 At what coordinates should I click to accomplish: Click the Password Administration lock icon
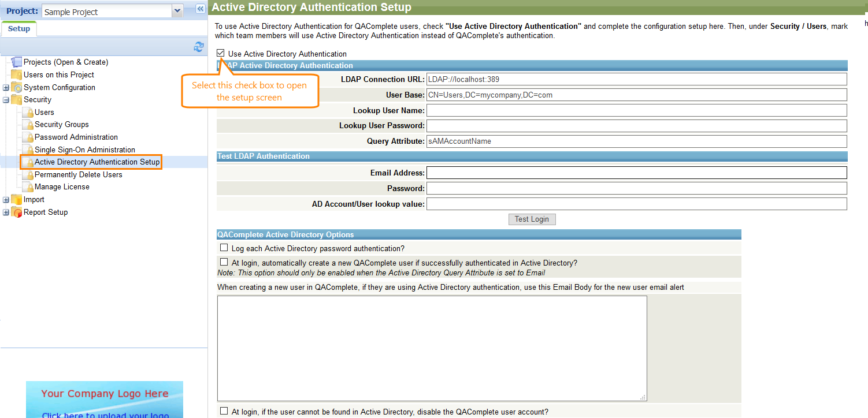click(28, 137)
